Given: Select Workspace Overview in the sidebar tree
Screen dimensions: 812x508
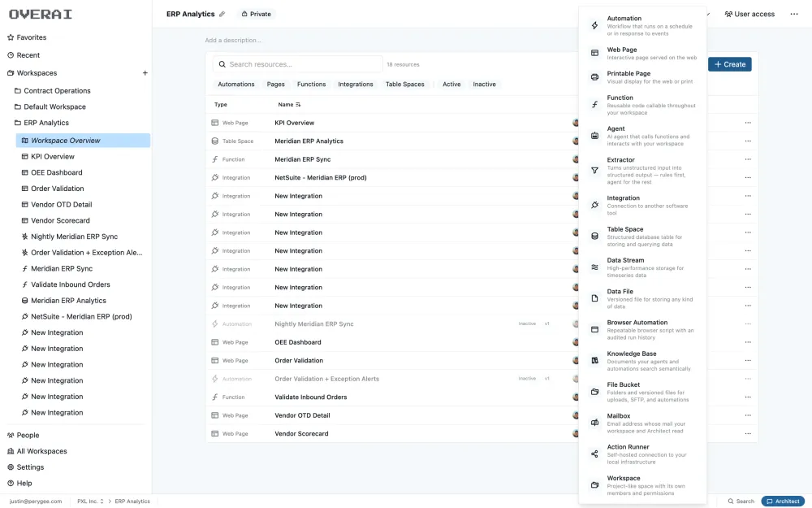Looking at the screenshot, I should click(83, 141).
